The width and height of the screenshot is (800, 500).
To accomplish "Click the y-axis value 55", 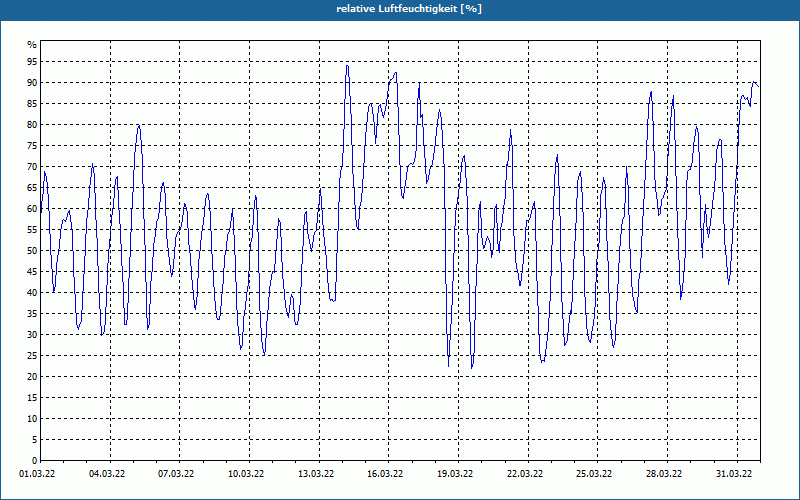I will click(32, 230).
